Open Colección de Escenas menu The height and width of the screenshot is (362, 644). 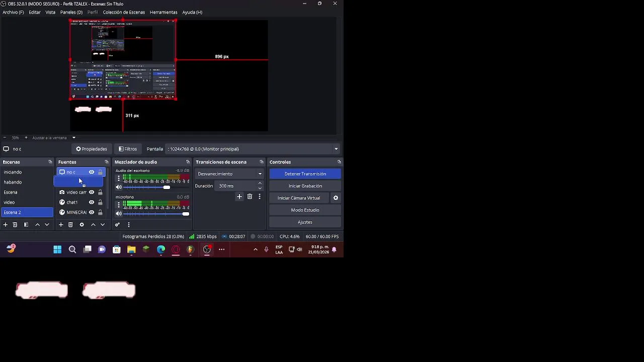tap(124, 12)
